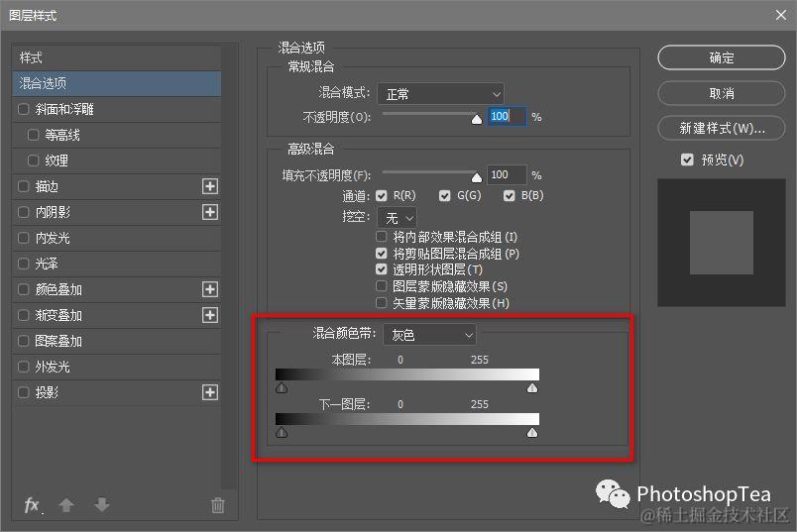This screenshot has height=532, width=797.
Task: Click the 确定 button
Action: [x=722, y=57]
